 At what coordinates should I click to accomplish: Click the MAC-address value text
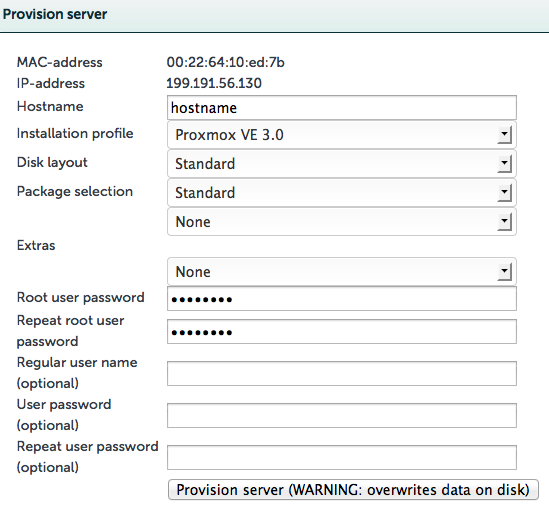pos(225,62)
